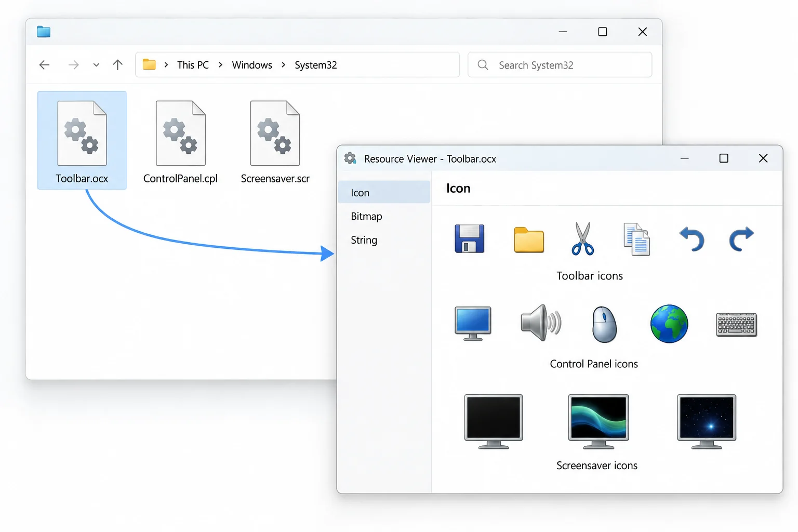Viewport: 798px width, 532px height.
Task: Select the blue monitor display icon
Action: (x=473, y=324)
